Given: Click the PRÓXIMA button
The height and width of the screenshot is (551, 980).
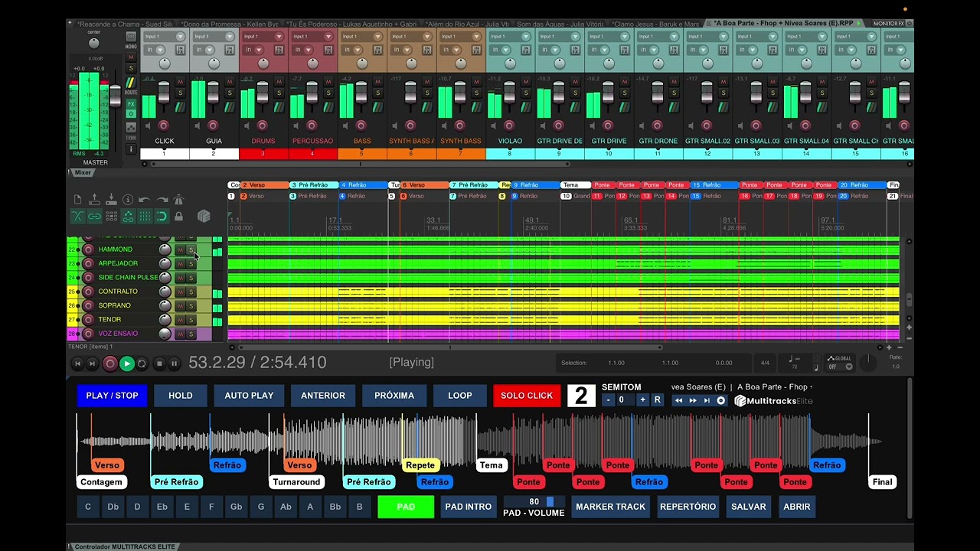Looking at the screenshot, I should coord(394,396).
